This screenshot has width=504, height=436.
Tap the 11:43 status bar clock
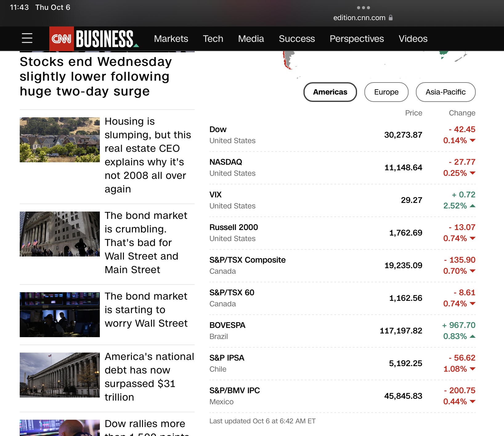[19, 7]
